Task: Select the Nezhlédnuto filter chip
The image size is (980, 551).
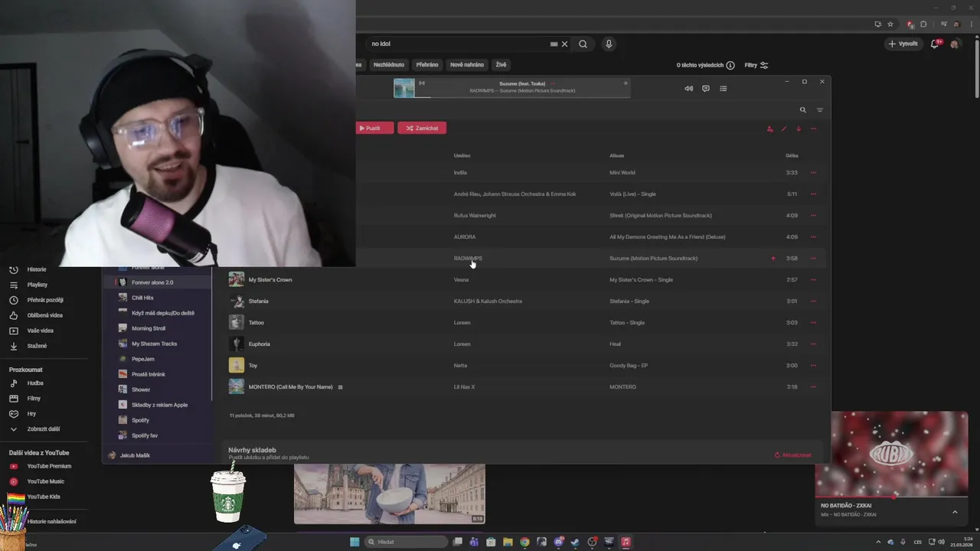Action: click(389, 65)
